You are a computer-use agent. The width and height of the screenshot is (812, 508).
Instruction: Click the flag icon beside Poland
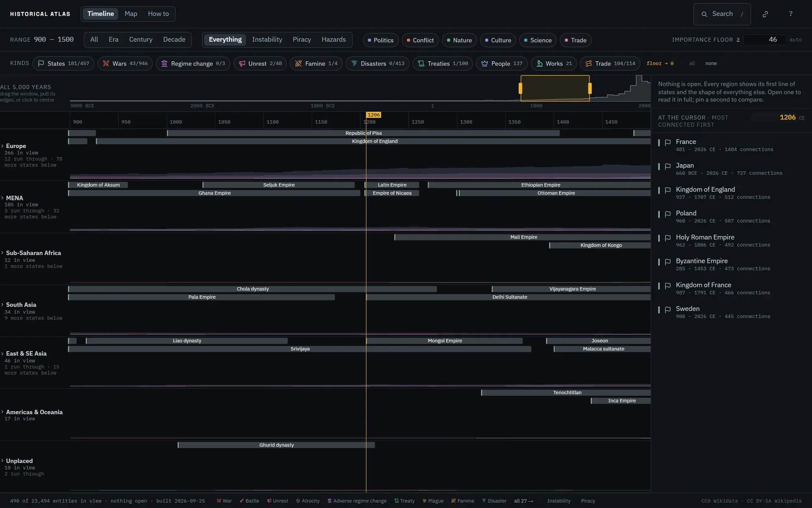click(668, 214)
